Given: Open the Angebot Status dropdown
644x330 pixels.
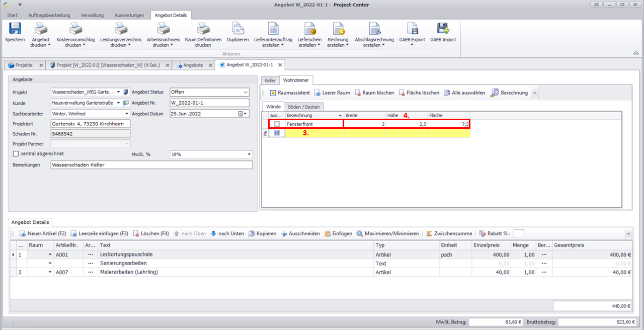Looking at the screenshot, I should (x=246, y=92).
